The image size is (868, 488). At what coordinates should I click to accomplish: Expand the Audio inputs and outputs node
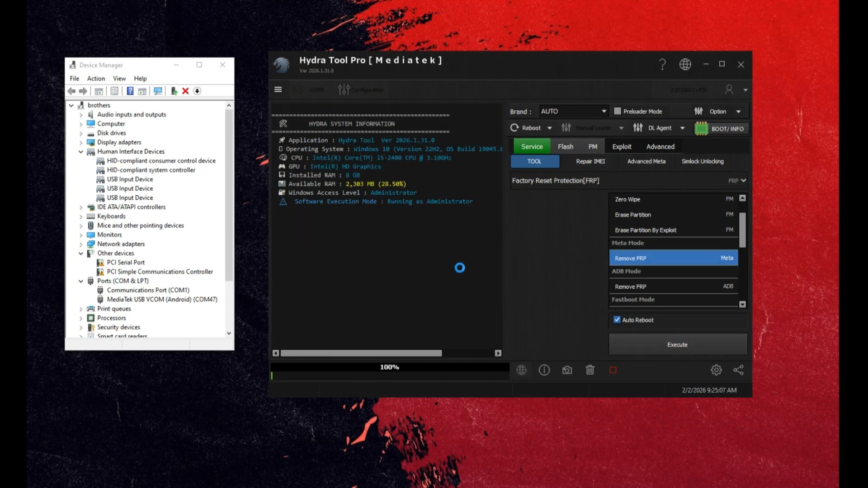click(81, 115)
